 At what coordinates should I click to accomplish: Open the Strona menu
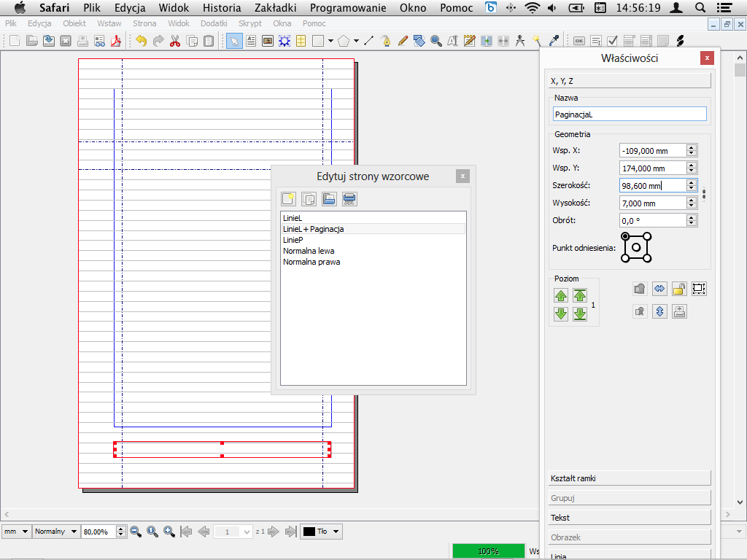click(144, 23)
